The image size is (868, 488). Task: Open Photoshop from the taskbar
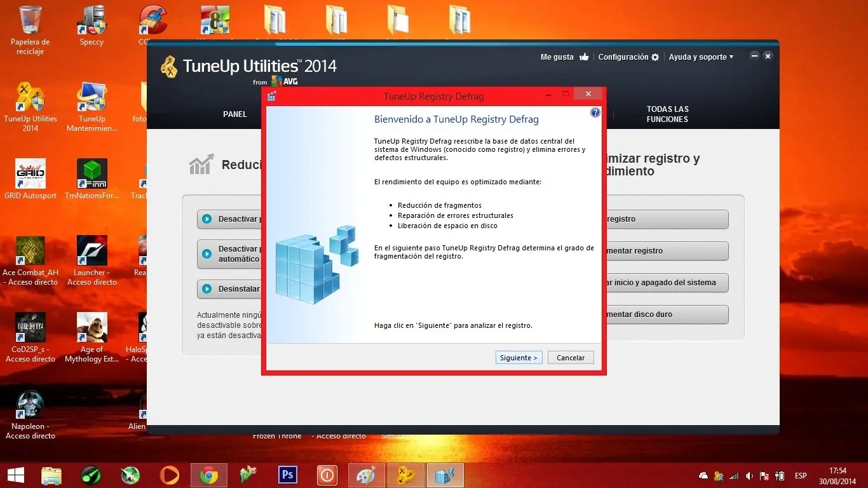[288, 475]
